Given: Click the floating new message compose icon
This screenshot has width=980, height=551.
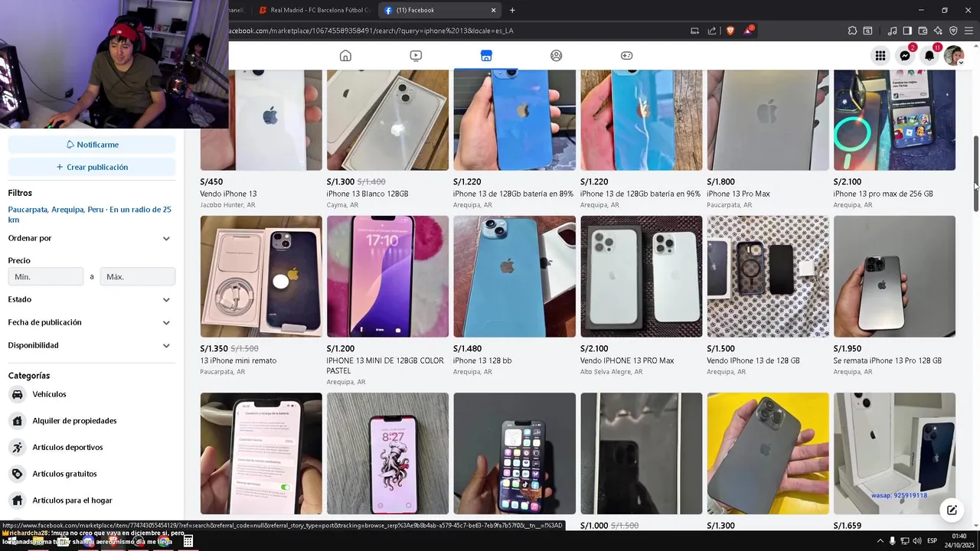Looking at the screenshot, I should [952, 510].
